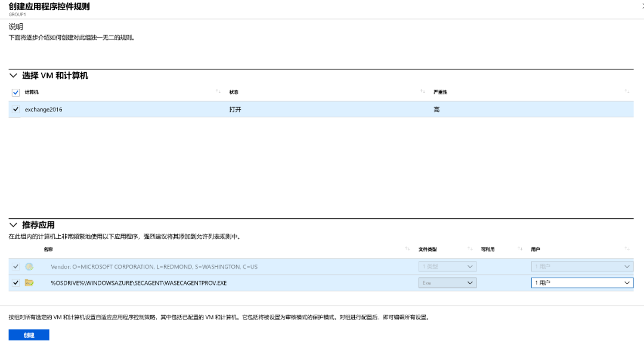Open the 1 用户 dropdown for WASECAGENTPROV.EXE

point(581,283)
